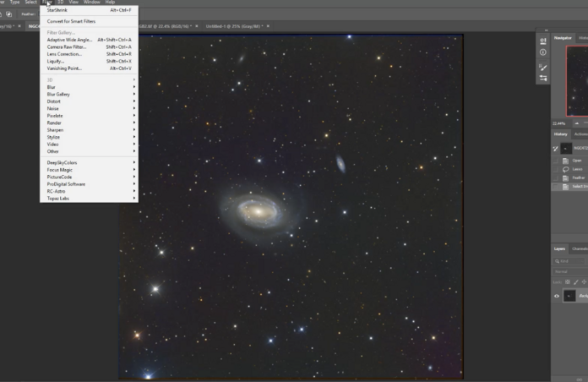Switch to the History panel tab
The image size is (588, 382).
click(561, 134)
